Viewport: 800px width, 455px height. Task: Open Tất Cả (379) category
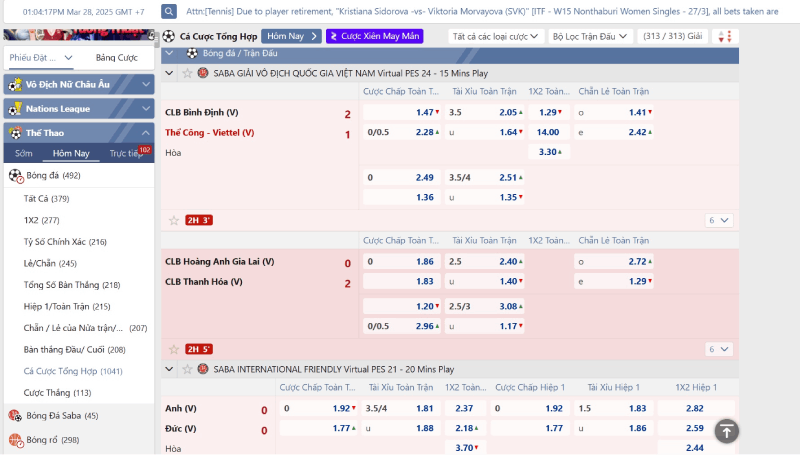(46, 198)
